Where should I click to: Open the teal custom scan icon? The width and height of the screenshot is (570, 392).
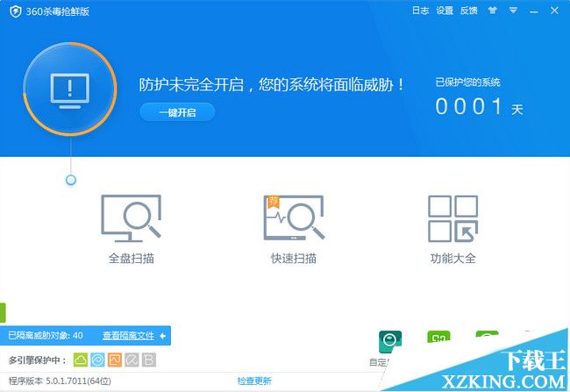[390, 342]
